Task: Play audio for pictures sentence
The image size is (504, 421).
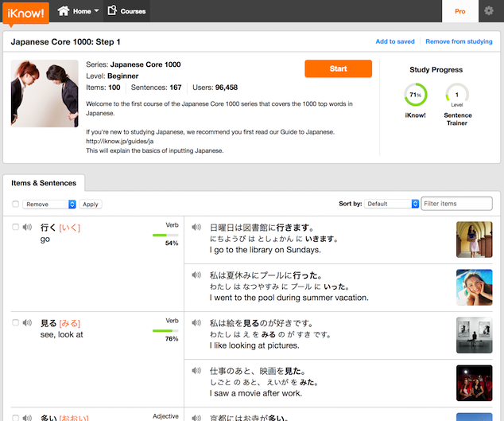Action: coord(196,322)
